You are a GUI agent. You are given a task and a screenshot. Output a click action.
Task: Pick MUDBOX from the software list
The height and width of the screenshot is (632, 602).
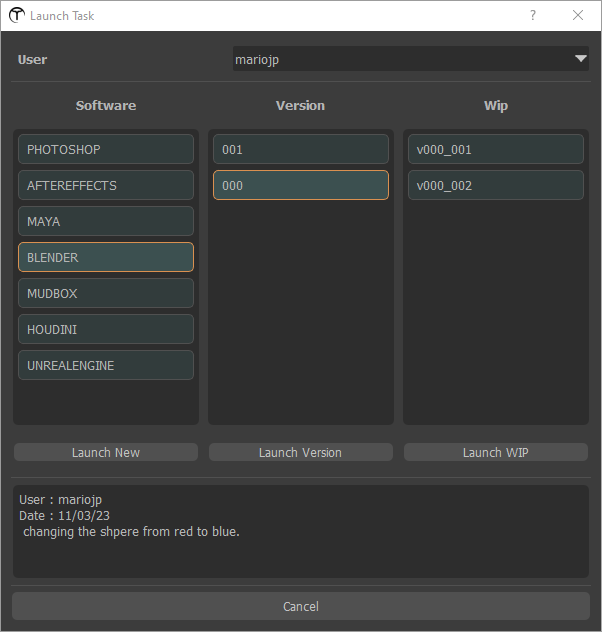(x=106, y=293)
